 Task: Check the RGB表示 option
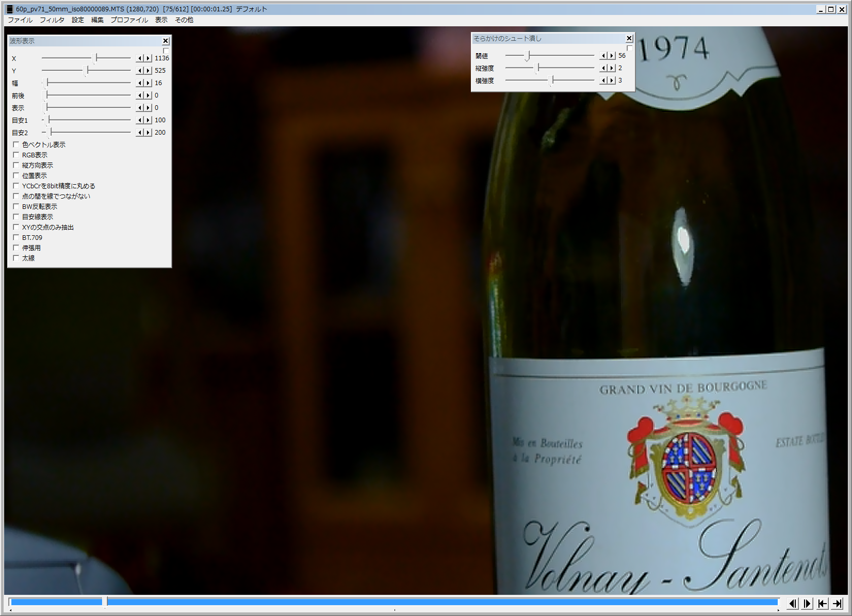pos(16,155)
